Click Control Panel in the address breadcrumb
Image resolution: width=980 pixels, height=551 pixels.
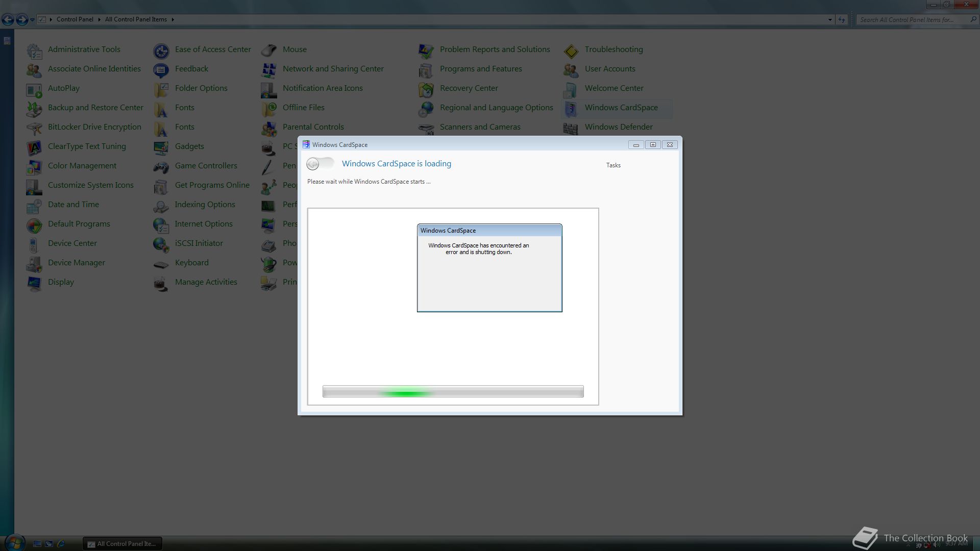[x=75, y=19]
